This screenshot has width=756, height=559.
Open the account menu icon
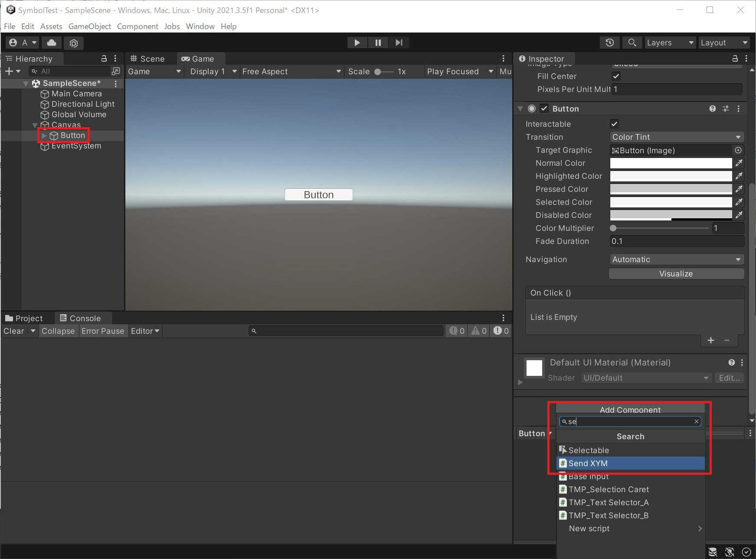click(x=23, y=43)
